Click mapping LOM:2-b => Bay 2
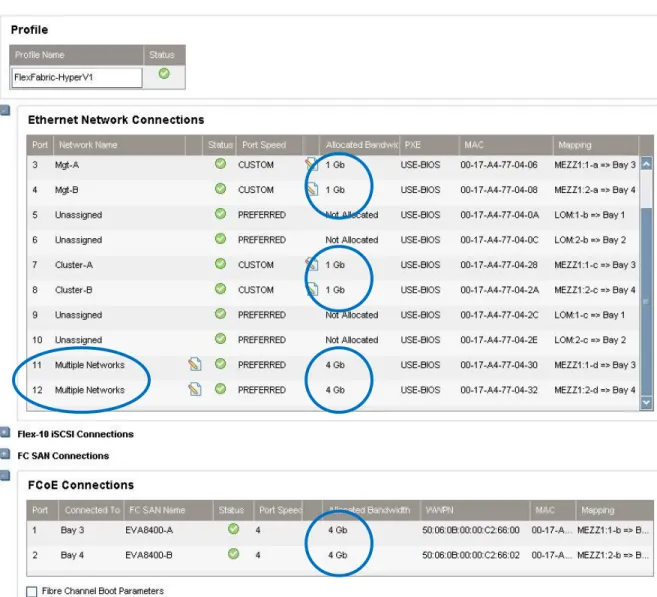The image size is (657, 597). [x=590, y=240]
